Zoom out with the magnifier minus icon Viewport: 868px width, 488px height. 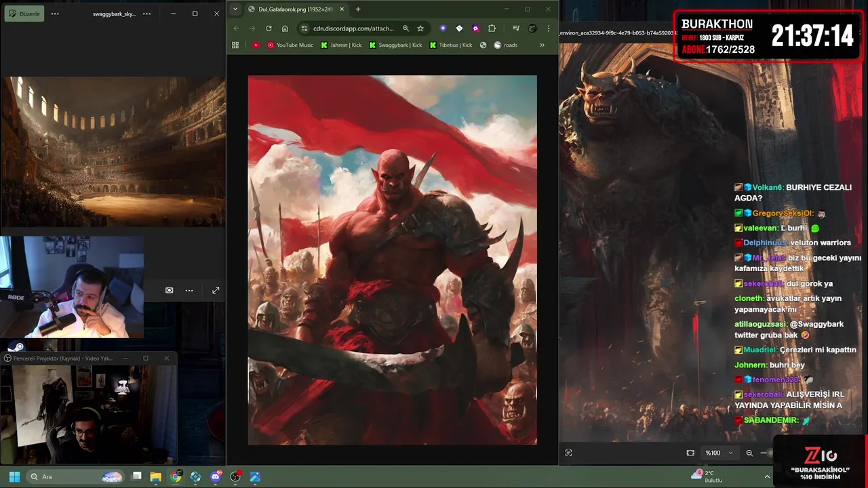[749, 453]
